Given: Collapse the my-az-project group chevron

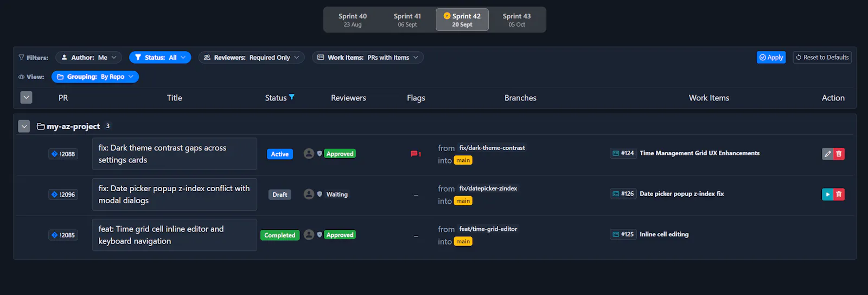Looking at the screenshot, I should coord(24,126).
